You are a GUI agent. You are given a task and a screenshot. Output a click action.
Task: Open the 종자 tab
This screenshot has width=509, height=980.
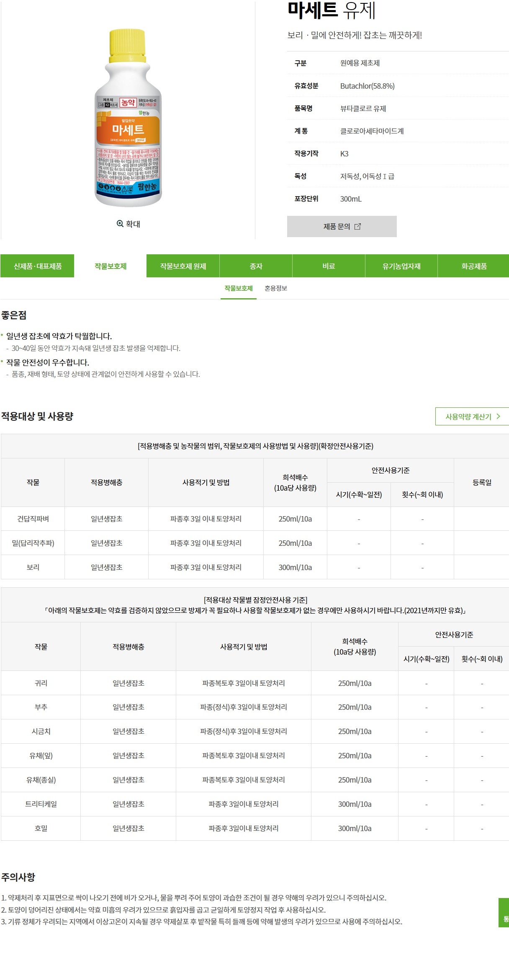tap(256, 266)
